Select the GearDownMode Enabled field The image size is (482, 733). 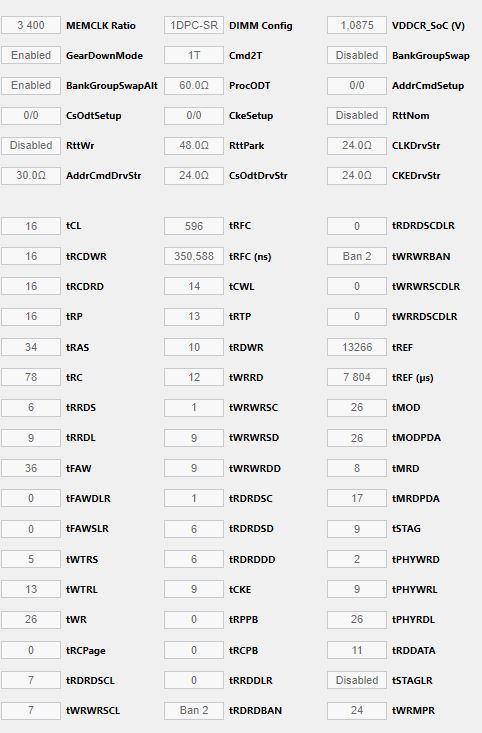(31, 55)
